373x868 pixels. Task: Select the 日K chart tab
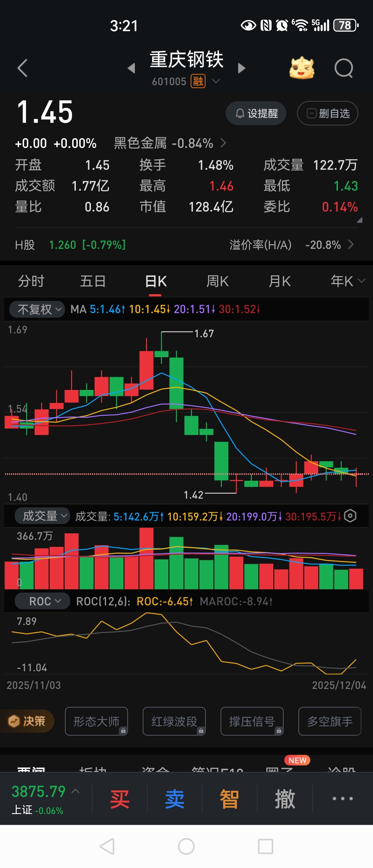pyautogui.click(x=155, y=281)
